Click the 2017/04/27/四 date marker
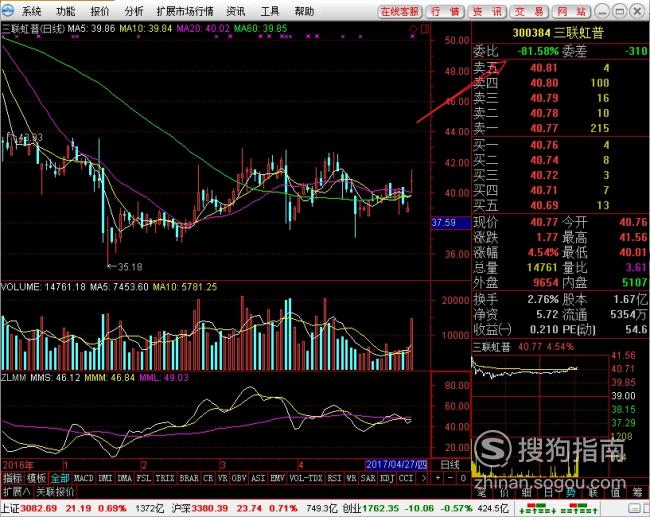Screen dimensions: 650x517 (x=396, y=464)
